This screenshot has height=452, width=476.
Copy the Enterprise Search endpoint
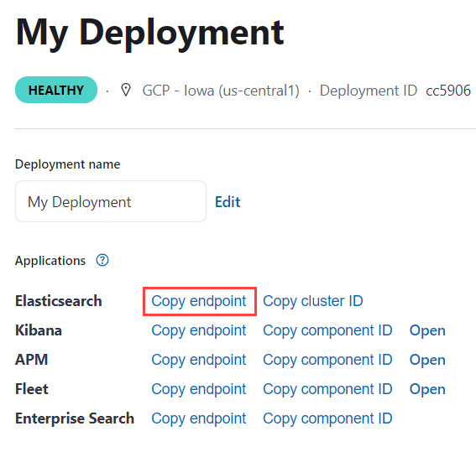(199, 418)
